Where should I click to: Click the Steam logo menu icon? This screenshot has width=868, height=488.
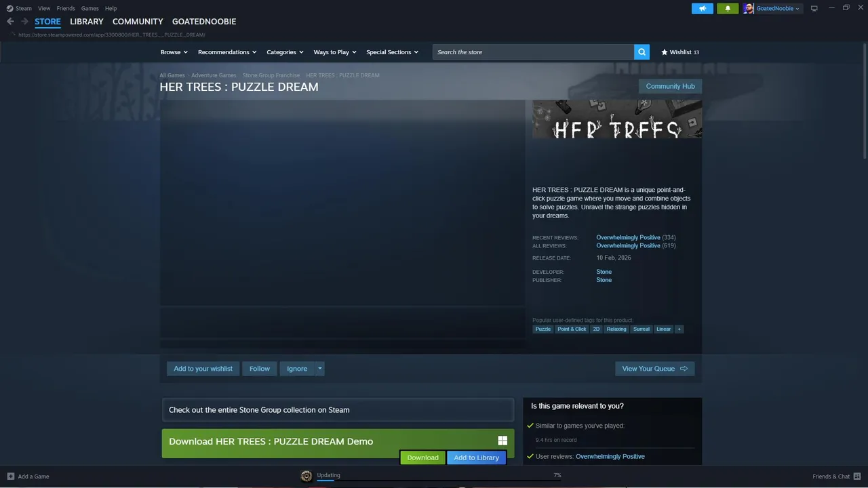(x=9, y=8)
